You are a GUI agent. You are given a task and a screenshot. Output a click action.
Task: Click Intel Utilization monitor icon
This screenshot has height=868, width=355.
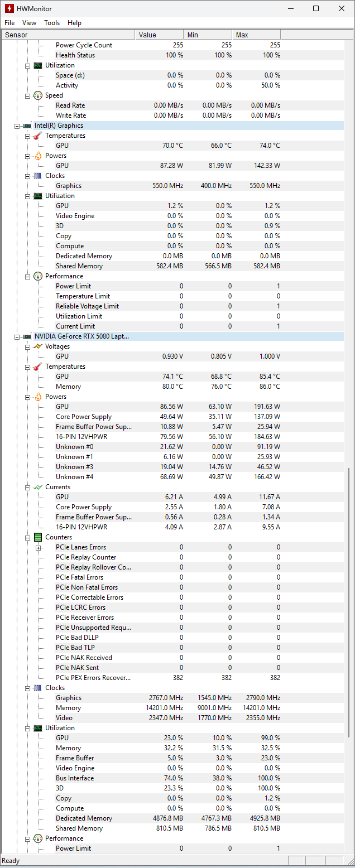[37, 196]
